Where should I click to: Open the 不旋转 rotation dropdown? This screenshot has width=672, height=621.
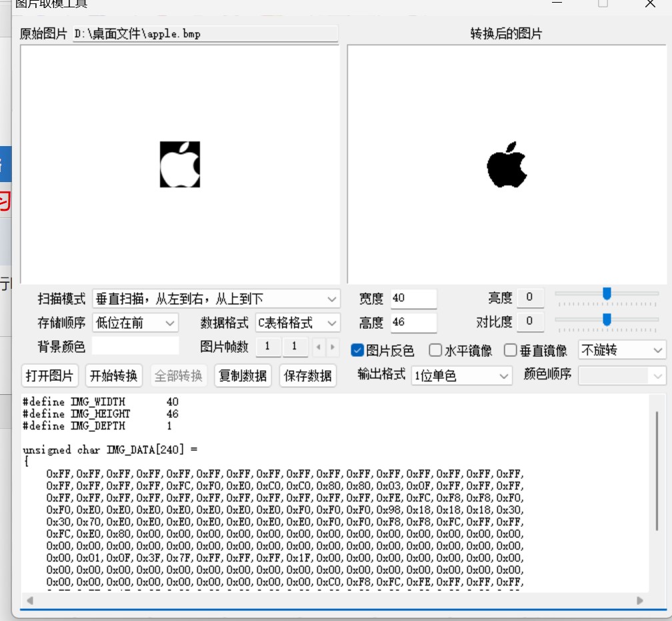[622, 350]
